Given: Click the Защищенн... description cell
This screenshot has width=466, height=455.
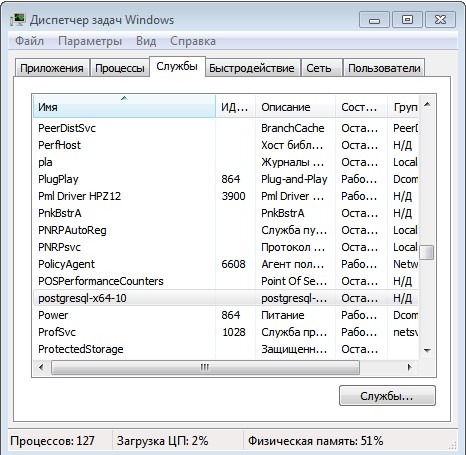Looking at the screenshot, I should [294, 349].
